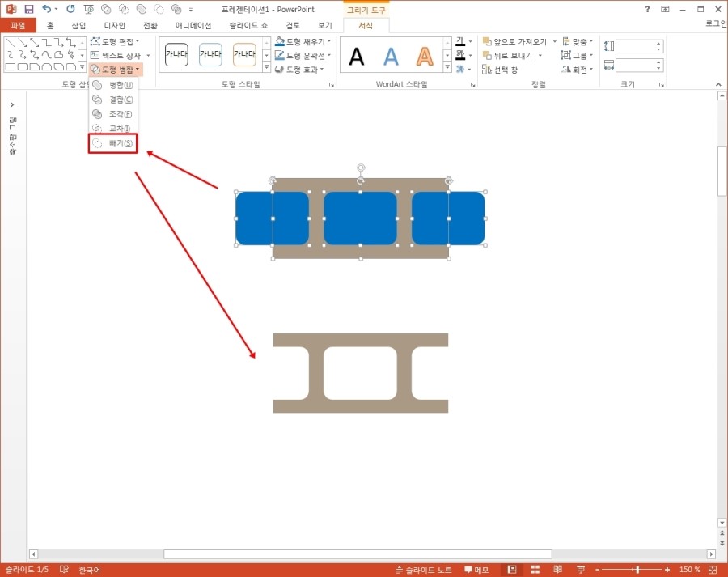Open the 파일 tab
The image size is (728, 577).
(18, 25)
